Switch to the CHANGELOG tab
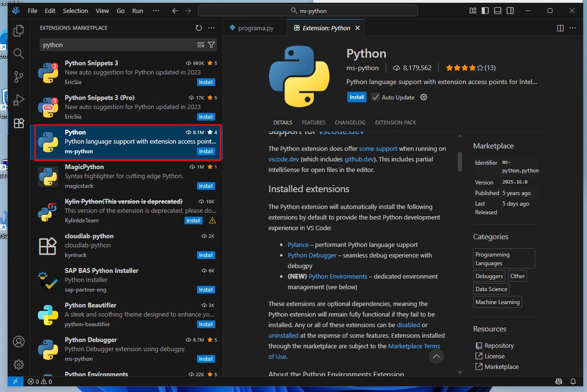587x392 pixels. click(350, 122)
